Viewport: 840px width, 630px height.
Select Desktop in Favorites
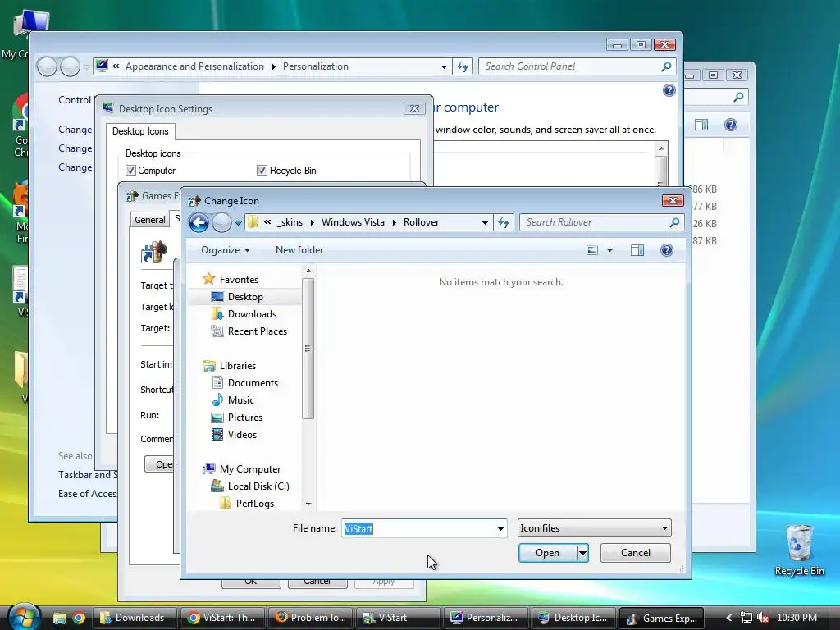coord(245,297)
